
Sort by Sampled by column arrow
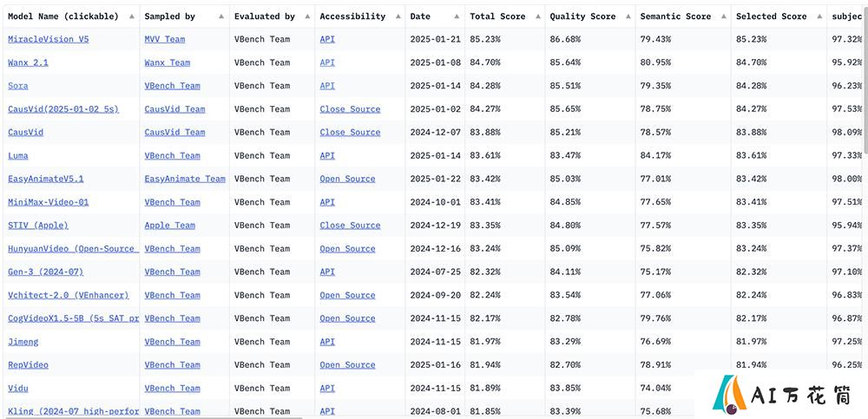point(220,16)
